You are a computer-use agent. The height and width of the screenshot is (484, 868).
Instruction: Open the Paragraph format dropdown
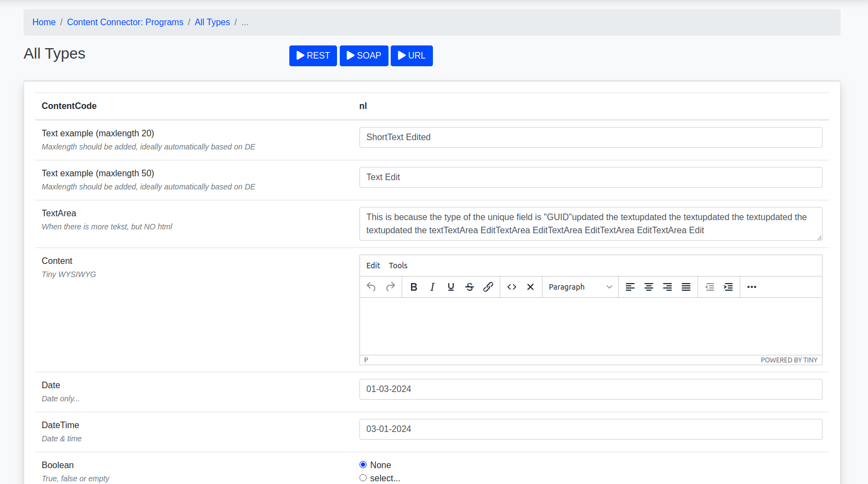(x=580, y=287)
